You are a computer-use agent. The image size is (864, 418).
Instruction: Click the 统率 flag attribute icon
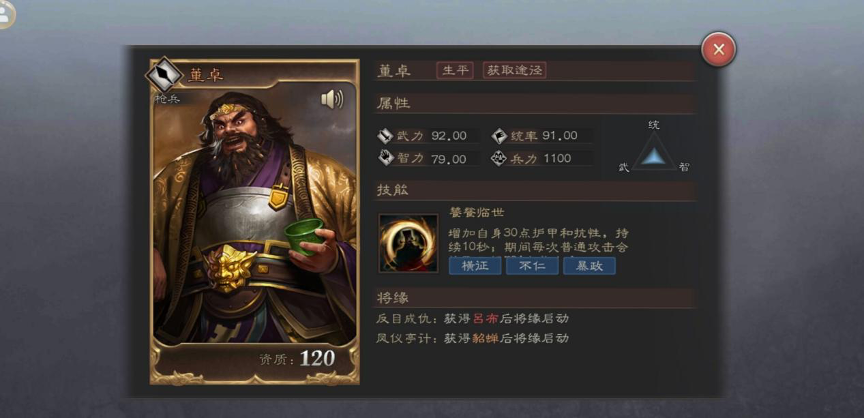pos(499,135)
